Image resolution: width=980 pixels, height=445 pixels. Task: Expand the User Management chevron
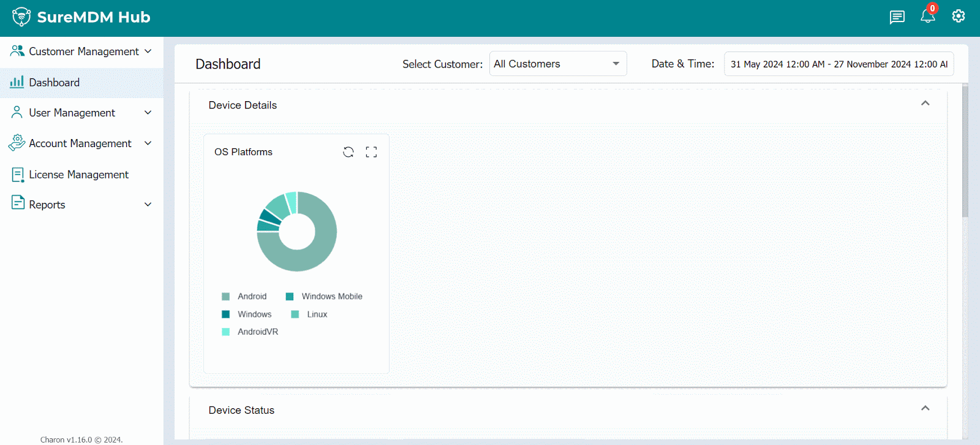(x=148, y=113)
